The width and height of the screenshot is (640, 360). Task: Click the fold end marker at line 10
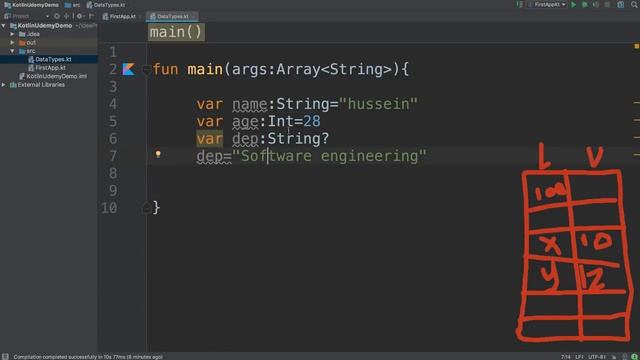coord(146,208)
